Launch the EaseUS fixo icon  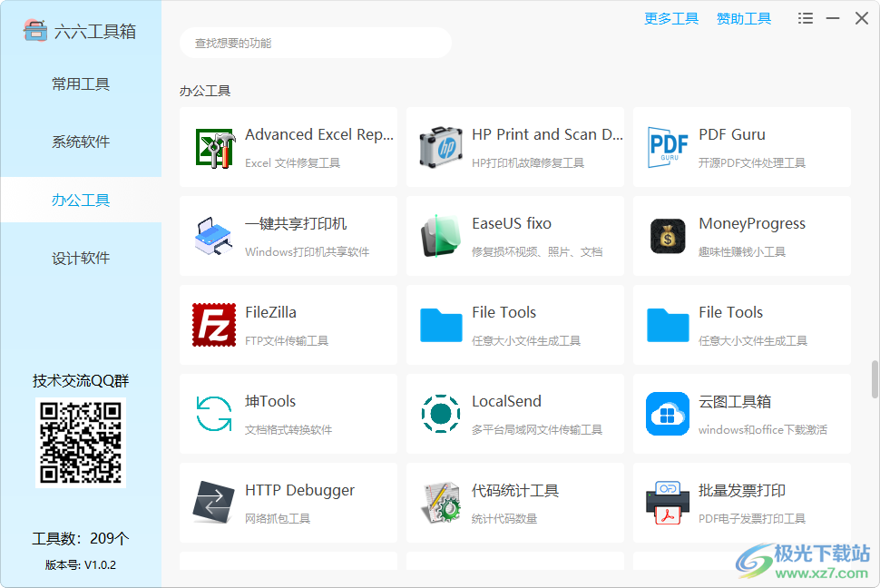[x=441, y=237]
